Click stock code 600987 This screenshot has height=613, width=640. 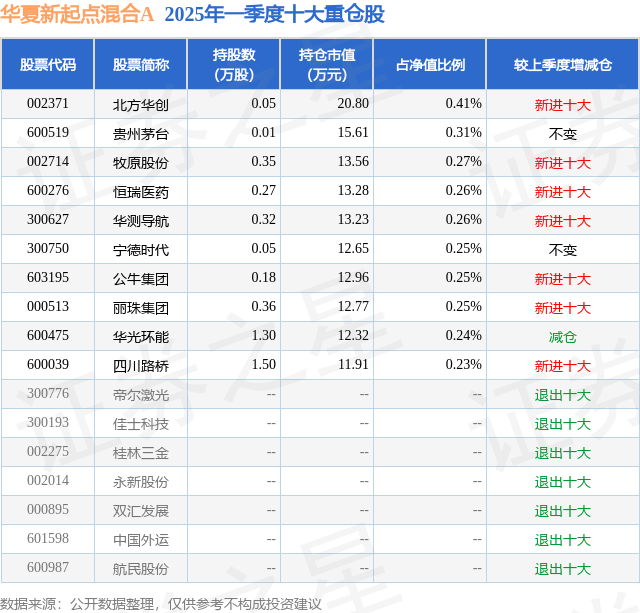48,567
